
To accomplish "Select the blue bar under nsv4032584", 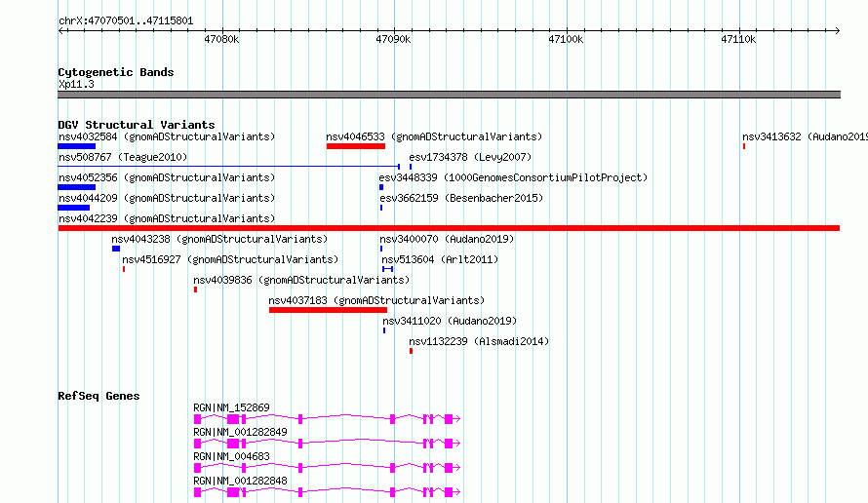I will [76, 146].
